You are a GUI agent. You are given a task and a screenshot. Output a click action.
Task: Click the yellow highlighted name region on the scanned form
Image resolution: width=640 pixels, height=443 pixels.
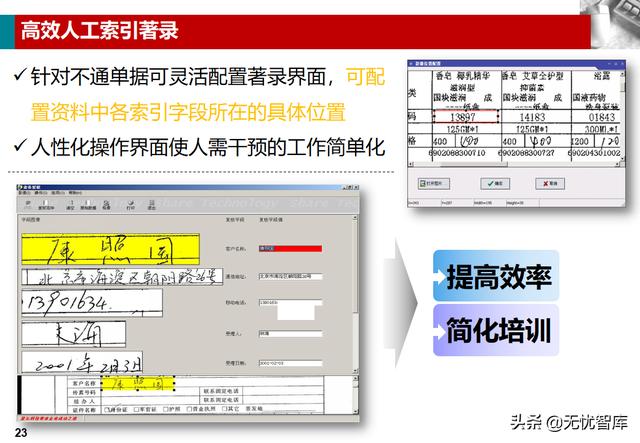[138, 383]
